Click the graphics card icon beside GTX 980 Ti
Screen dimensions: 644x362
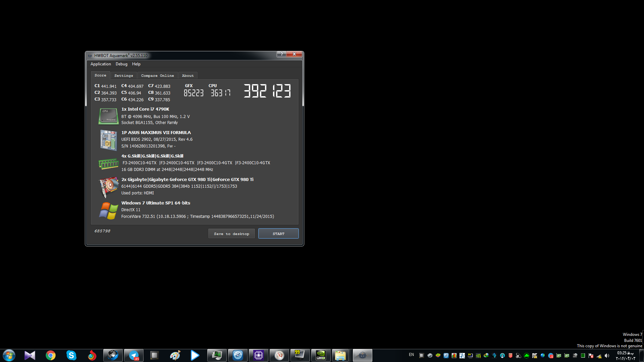[109, 187]
